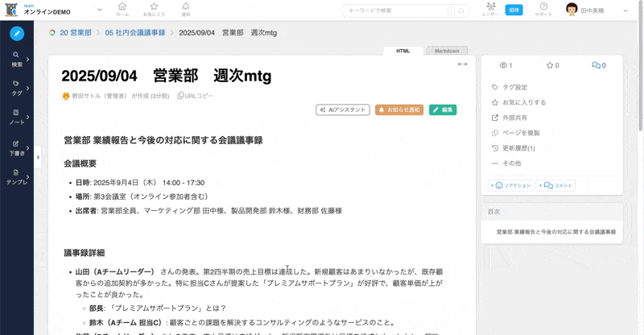Go to ホーム home icon in header

(x=122, y=10)
